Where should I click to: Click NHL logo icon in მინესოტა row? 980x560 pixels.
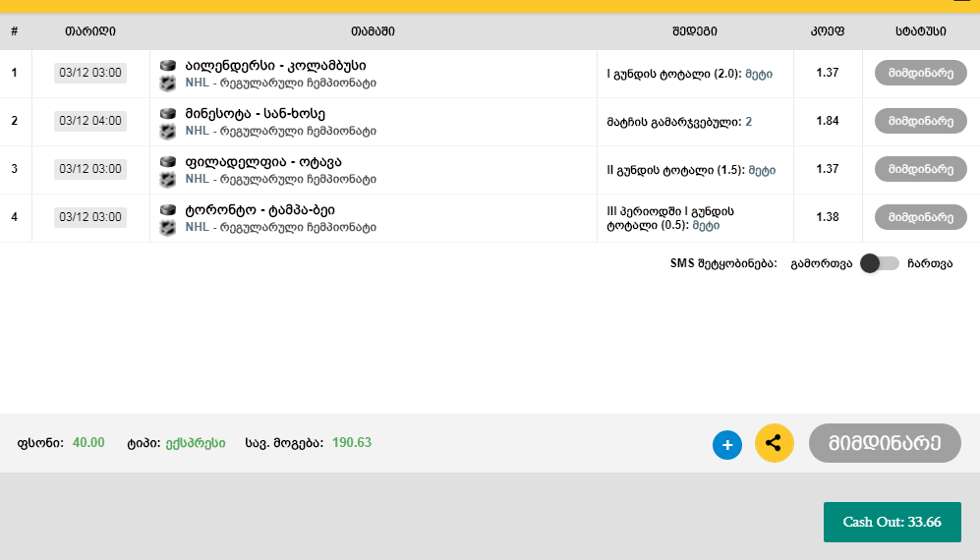tap(167, 132)
